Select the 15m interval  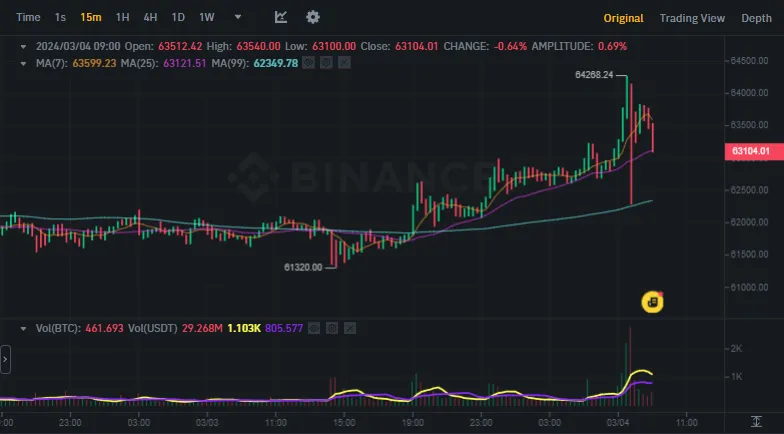tap(90, 17)
